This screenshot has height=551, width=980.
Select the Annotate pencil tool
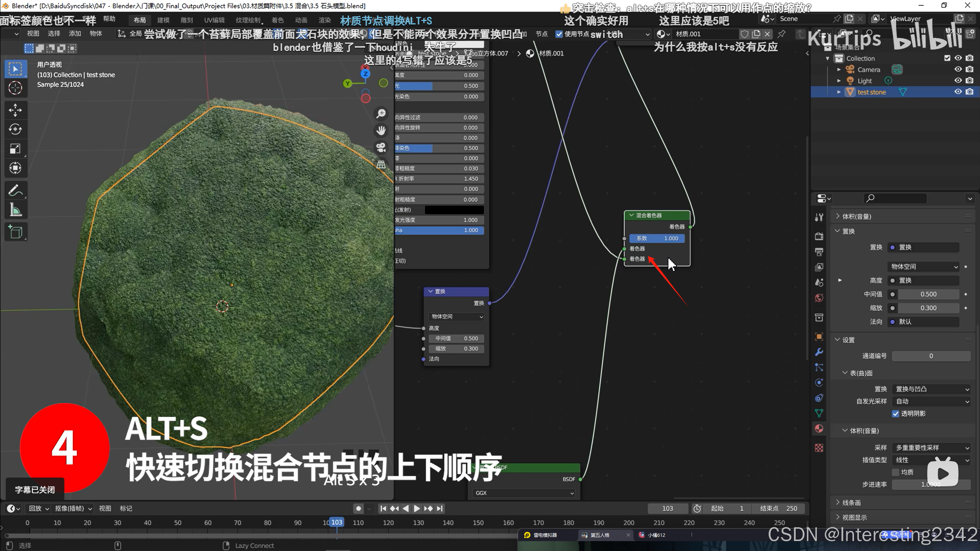pos(15,190)
